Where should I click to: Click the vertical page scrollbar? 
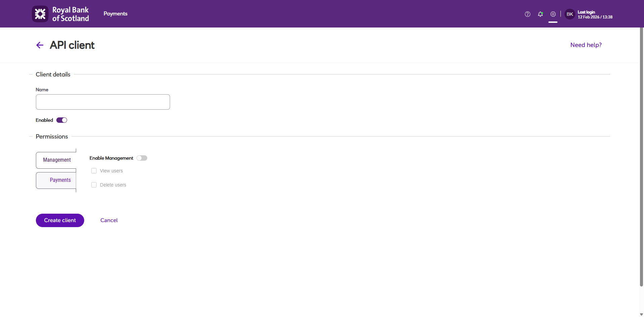[641, 158]
